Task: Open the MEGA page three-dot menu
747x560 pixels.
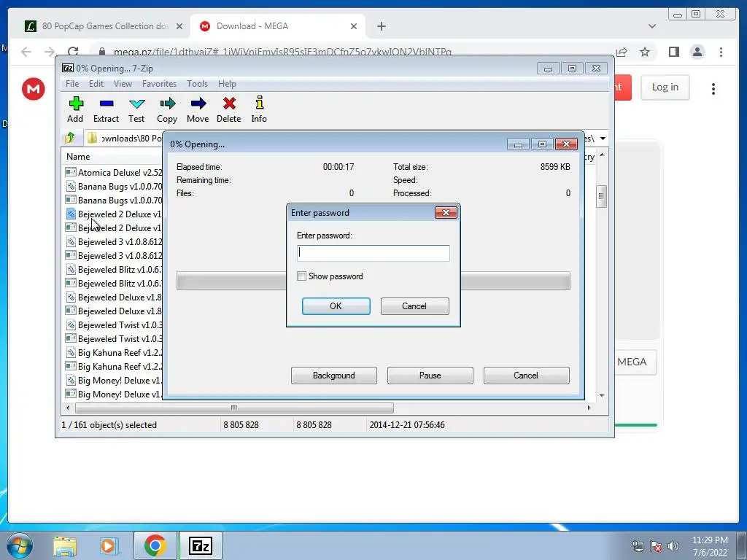Action: pos(713,89)
